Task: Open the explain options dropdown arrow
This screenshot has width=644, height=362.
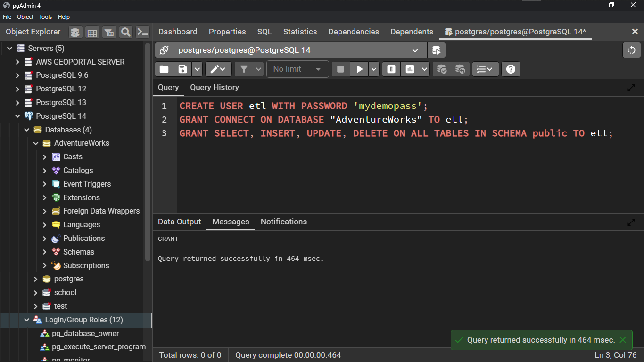Action: (424, 69)
